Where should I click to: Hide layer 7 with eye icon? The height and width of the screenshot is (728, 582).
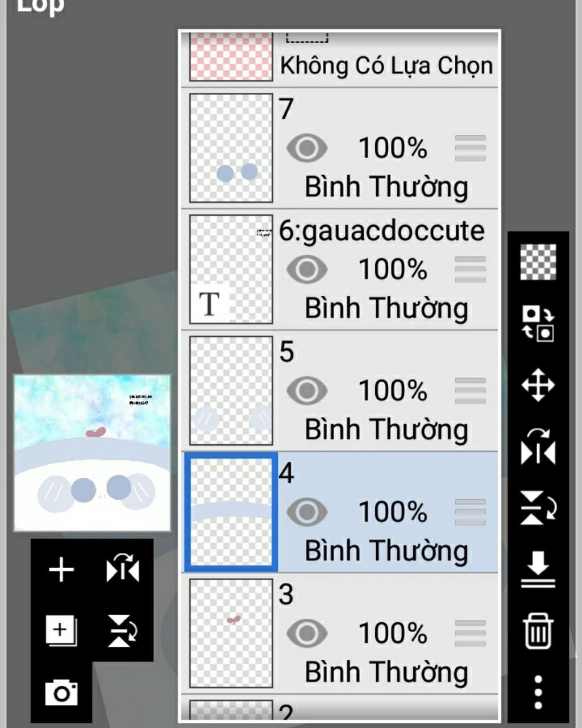[x=307, y=148]
